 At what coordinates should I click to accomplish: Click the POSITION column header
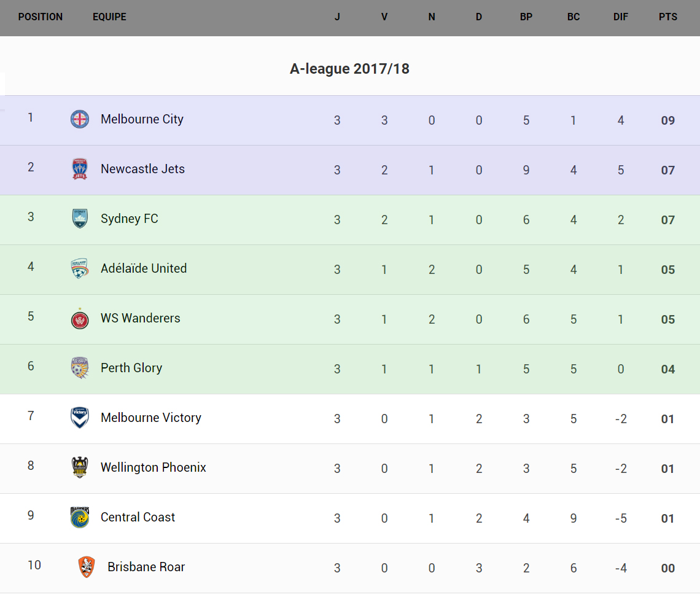pos(41,17)
